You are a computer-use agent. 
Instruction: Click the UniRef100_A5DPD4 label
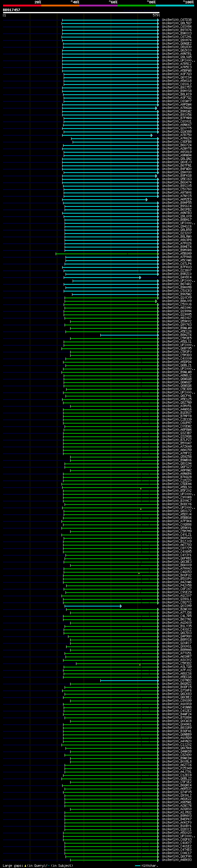point(177,362)
